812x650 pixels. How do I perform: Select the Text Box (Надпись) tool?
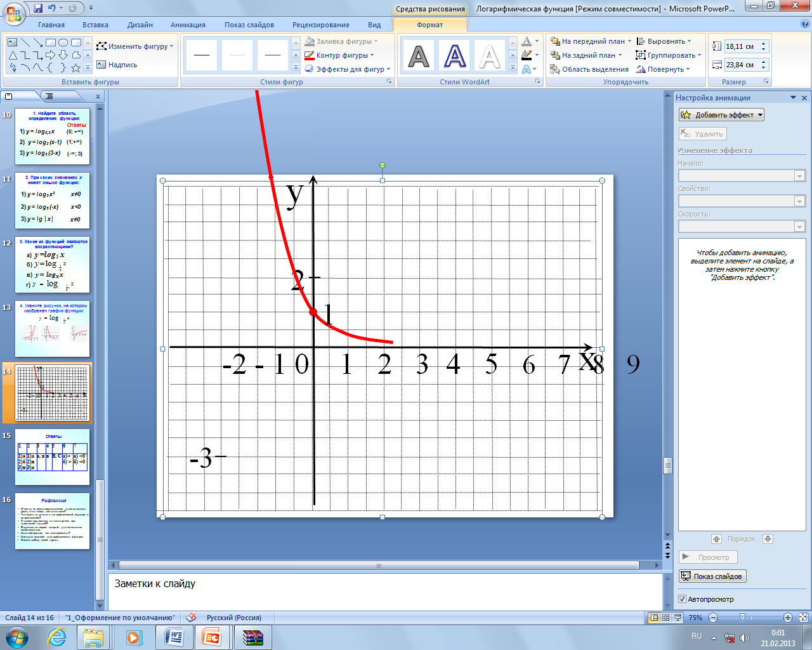coord(117,65)
